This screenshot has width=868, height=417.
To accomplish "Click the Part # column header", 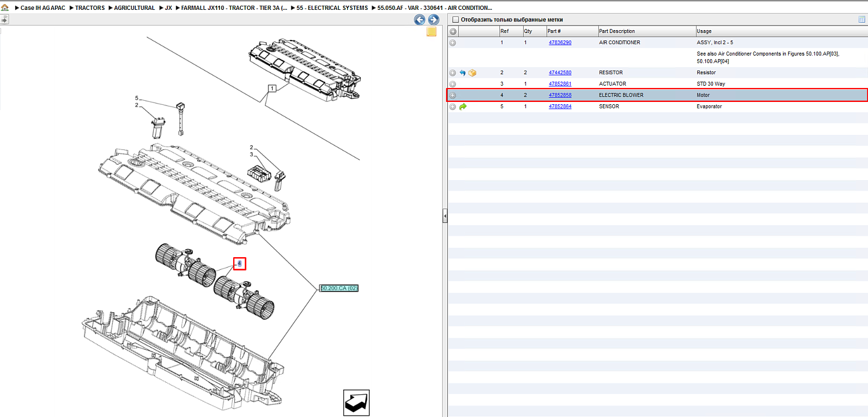I will (572, 31).
